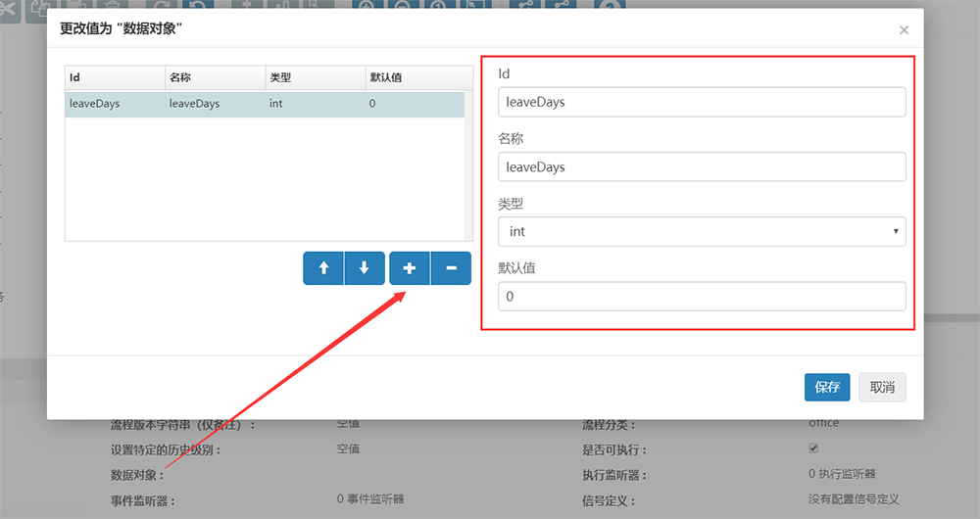This screenshot has width=980, height=519.
Task: Click the 数据对象 property label in background
Action: click(x=137, y=475)
